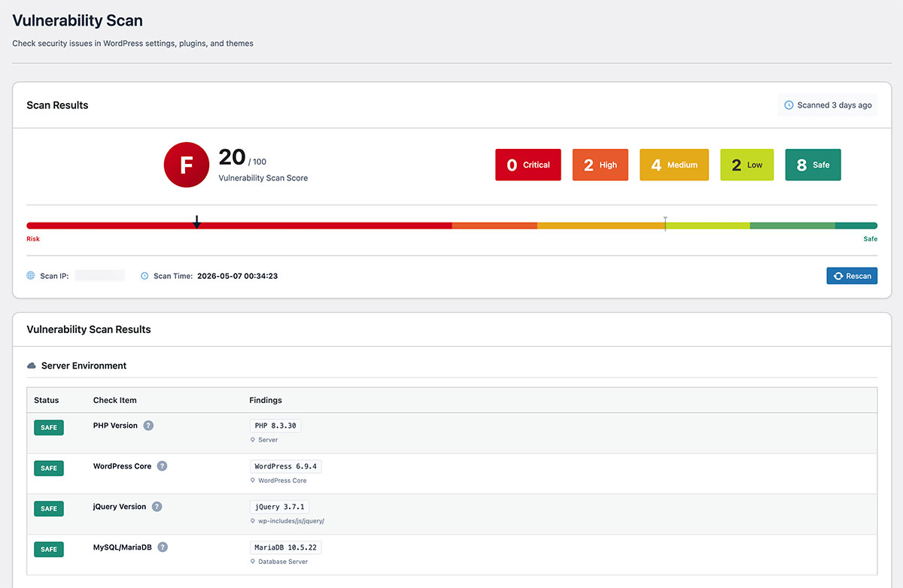903x588 pixels.
Task: Click the Status column header
Action: click(x=47, y=400)
